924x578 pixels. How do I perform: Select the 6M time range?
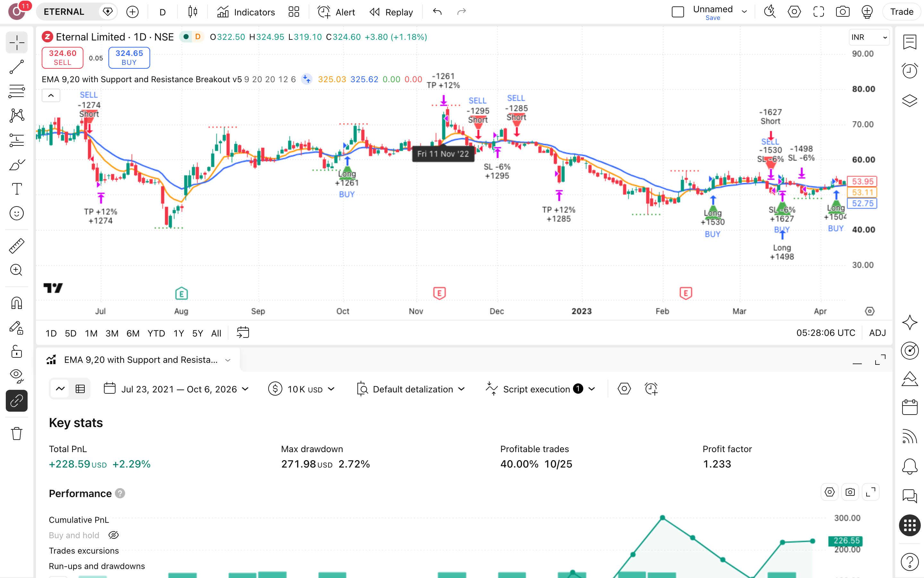tap(133, 333)
